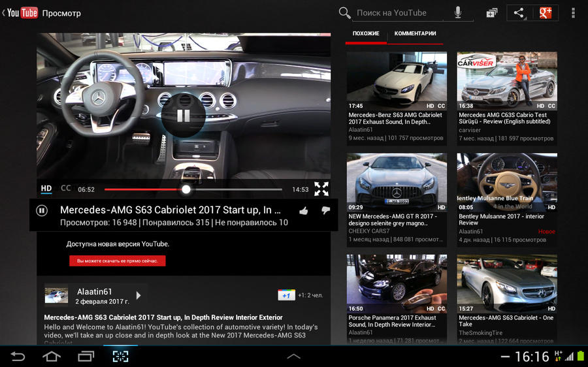The image size is (588, 367).
Task: Click the Google +1 button
Action: point(286,295)
